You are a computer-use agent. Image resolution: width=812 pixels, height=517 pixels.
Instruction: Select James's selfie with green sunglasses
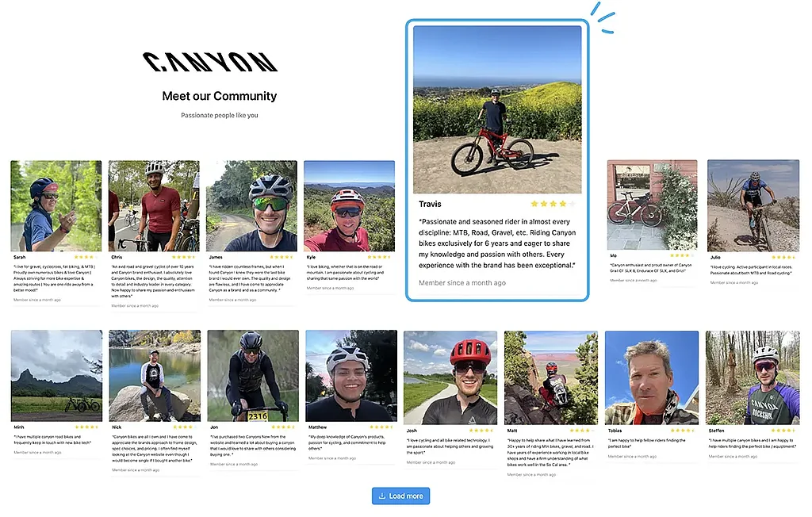point(251,205)
